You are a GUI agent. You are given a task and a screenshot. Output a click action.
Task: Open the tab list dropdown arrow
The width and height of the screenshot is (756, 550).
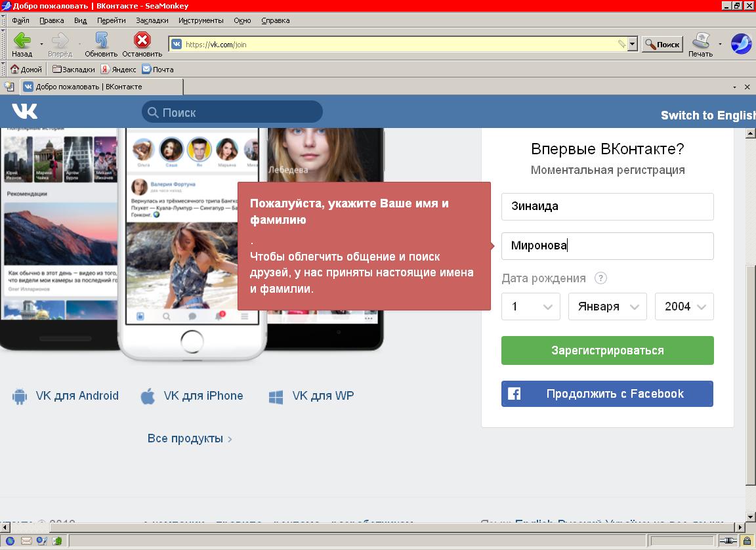734,87
